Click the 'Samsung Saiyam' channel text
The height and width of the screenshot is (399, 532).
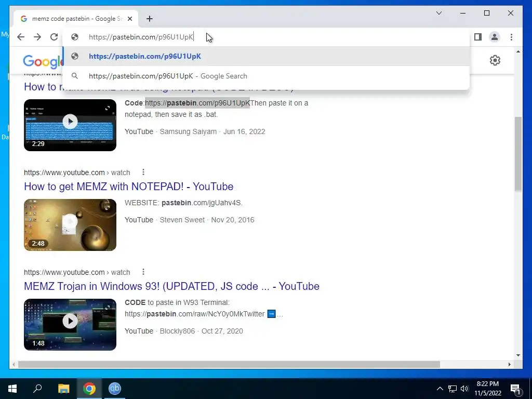pos(188,131)
